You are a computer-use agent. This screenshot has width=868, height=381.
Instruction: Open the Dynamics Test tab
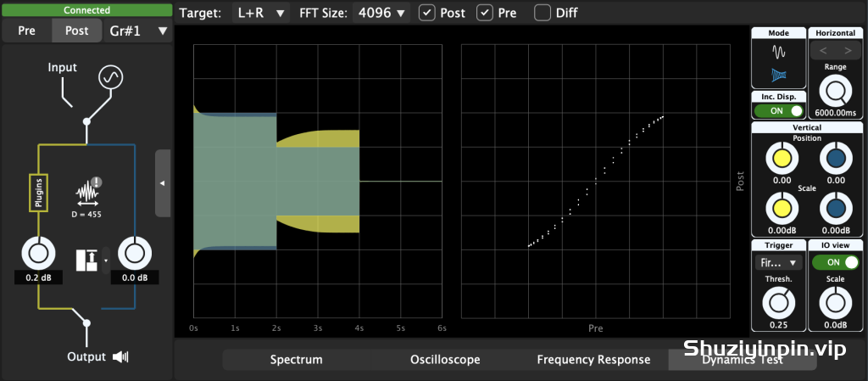pyautogui.click(x=743, y=360)
